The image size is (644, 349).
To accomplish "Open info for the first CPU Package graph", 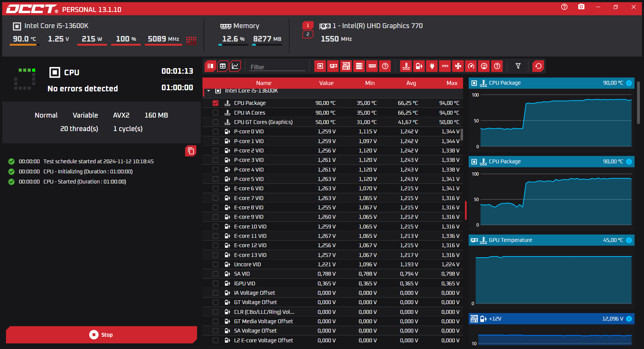I will (629, 83).
